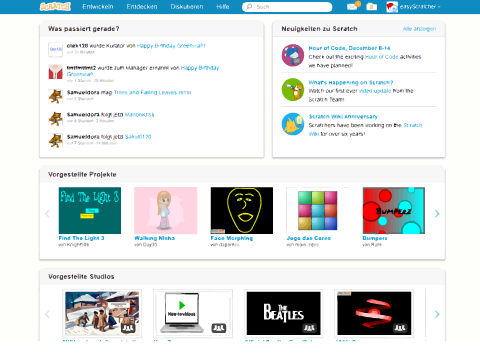This screenshot has height=360, width=480.
Task: Open the winter village painting studio thumbnail
Action: pyautogui.click(x=102, y=313)
